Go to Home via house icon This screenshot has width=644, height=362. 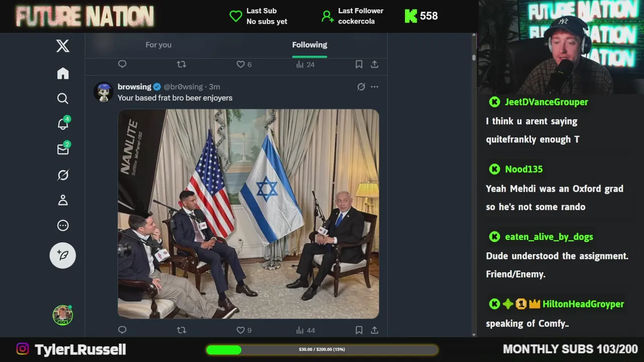(63, 73)
